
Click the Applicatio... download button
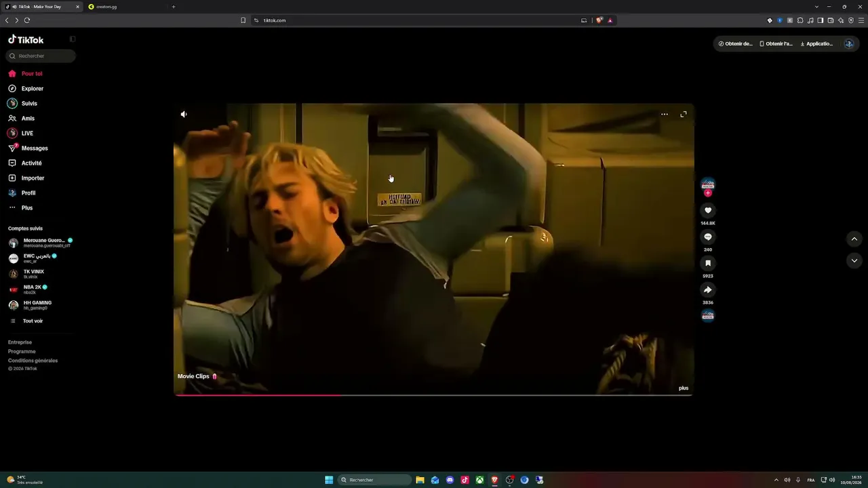point(816,44)
